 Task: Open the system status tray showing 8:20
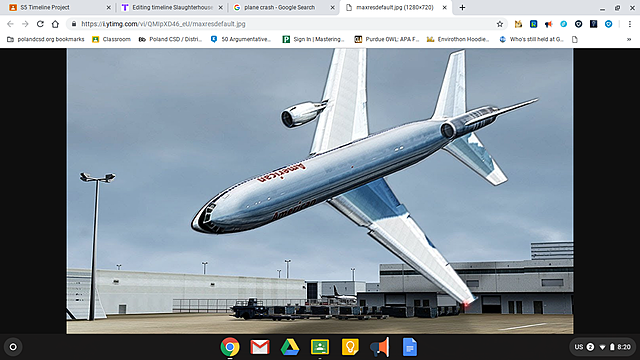pyautogui.click(x=602, y=347)
